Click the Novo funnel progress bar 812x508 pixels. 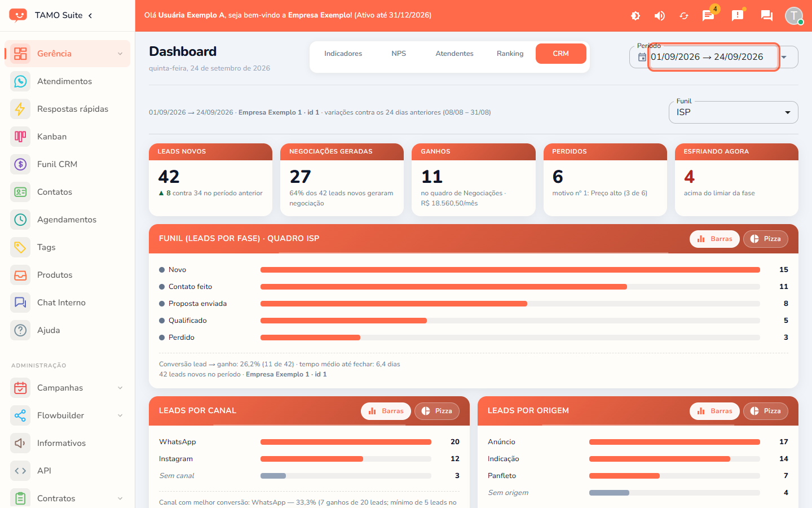510,270
